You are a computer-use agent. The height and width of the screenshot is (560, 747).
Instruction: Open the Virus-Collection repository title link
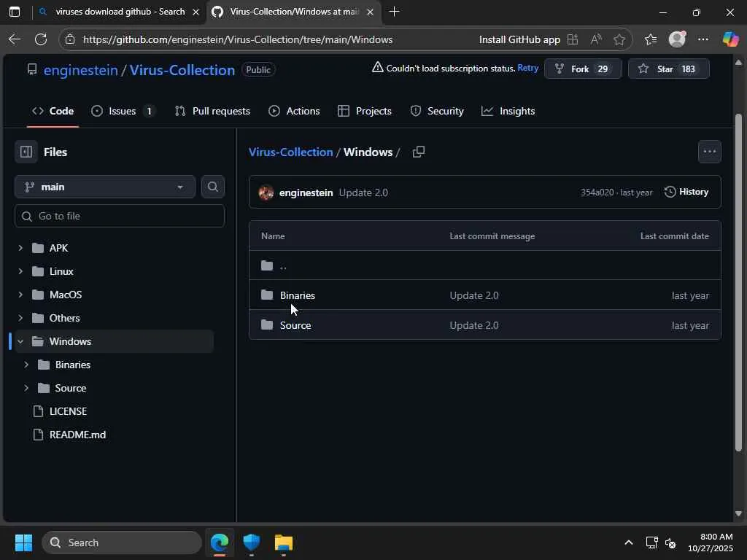[182, 70]
